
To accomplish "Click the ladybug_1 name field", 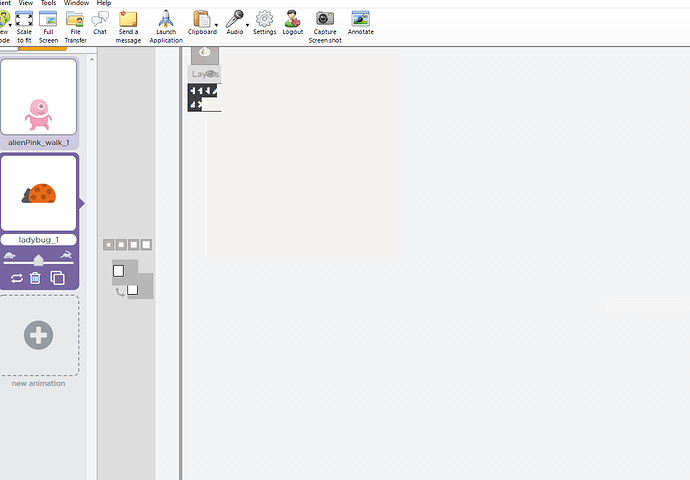I will click(x=39, y=240).
